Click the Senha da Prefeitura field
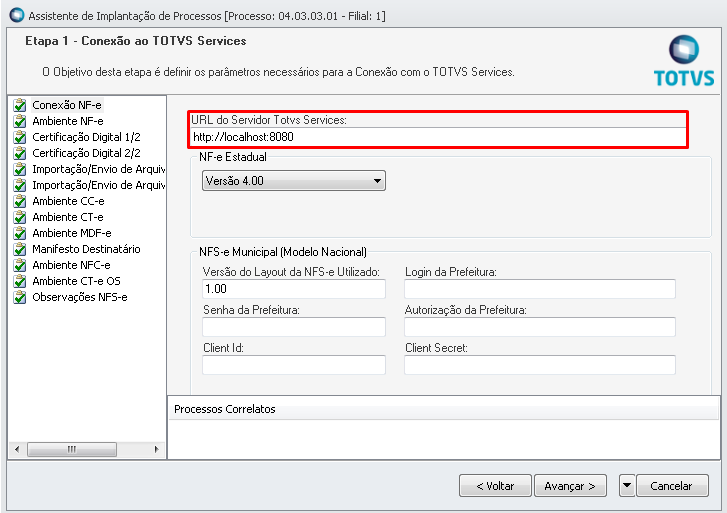 tap(293, 327)
